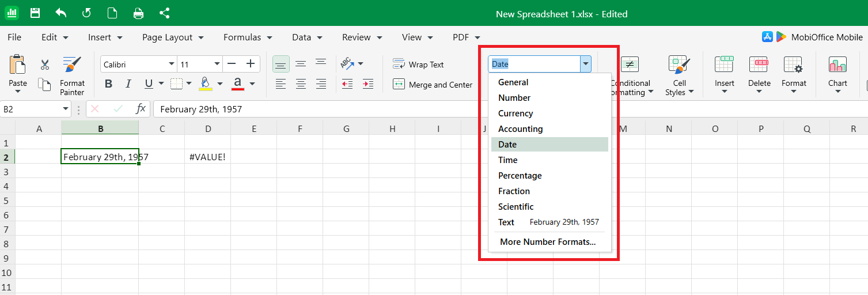This screenshot has height=295, width=868.
Task: Open Conditional Formatting options
Action: coord(630,75)
